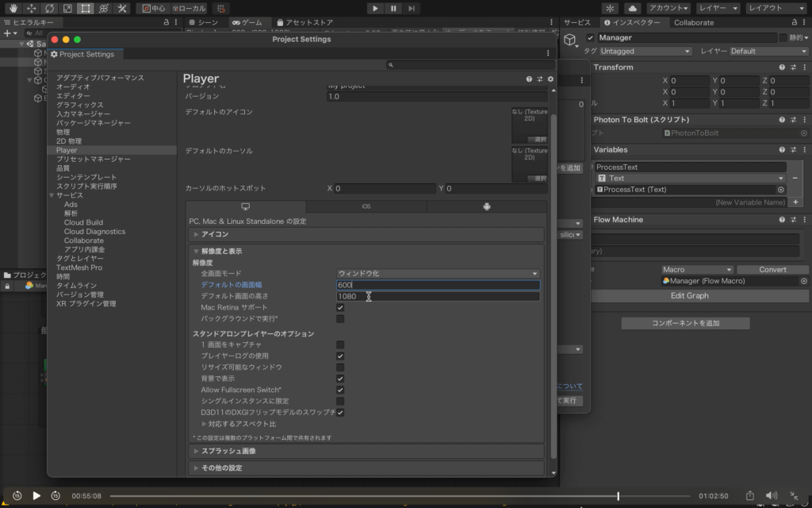This screenshot has width=812, height=508.
Task: Click Player settings vertical scrollbar
Action: (x=553, y=285)
